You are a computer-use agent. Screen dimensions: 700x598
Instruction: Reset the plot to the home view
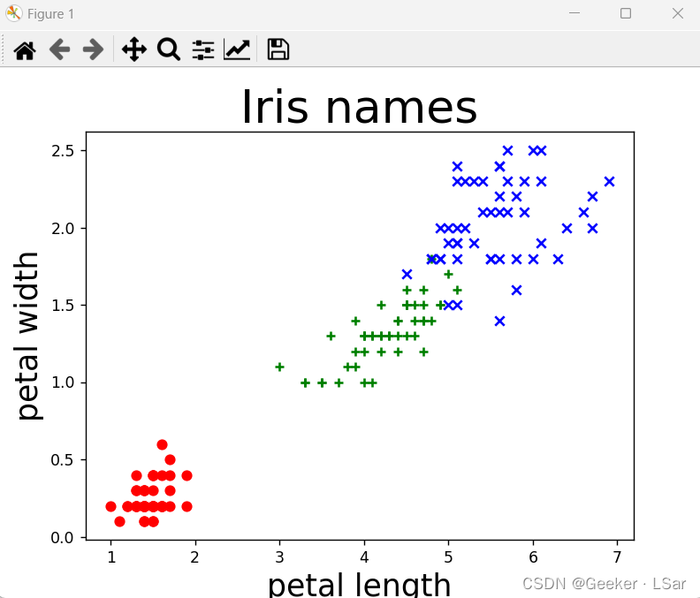click(x=25, y=49)
